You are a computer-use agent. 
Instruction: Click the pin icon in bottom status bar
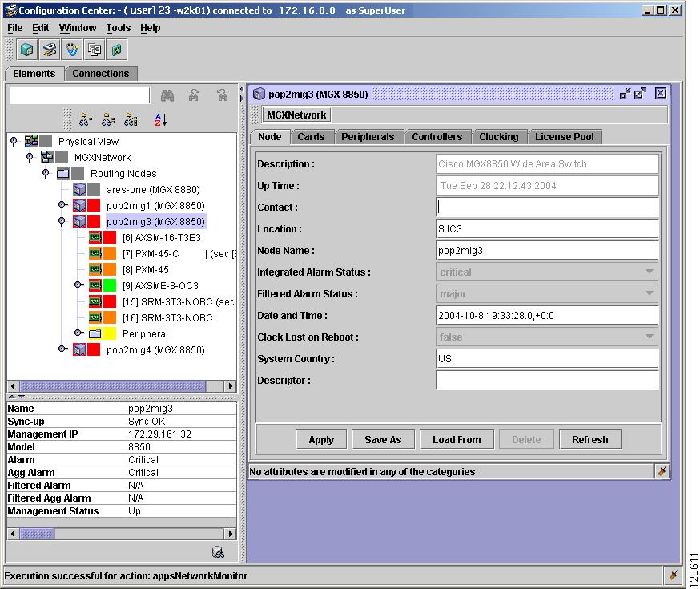pos(674,575)
